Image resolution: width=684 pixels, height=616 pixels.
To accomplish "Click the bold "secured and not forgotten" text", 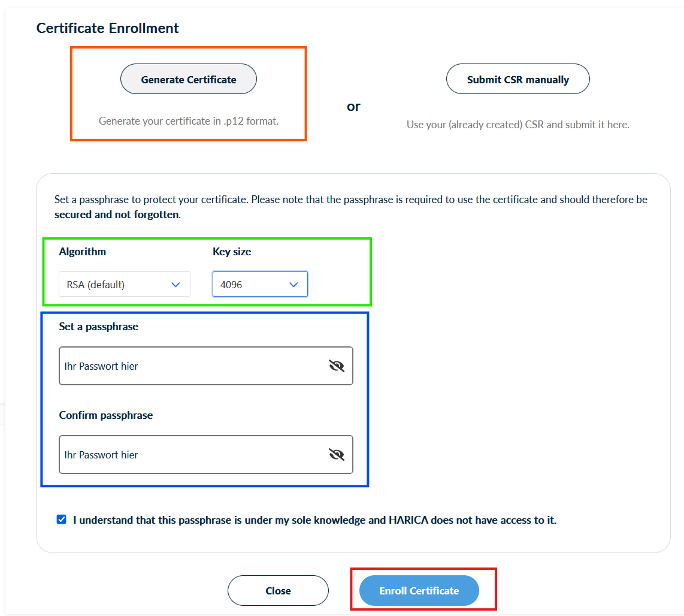I will coord(116,215).
